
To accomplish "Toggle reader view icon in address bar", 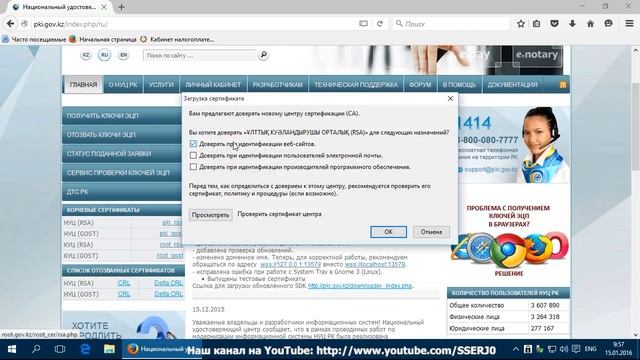I will [363, 24].
